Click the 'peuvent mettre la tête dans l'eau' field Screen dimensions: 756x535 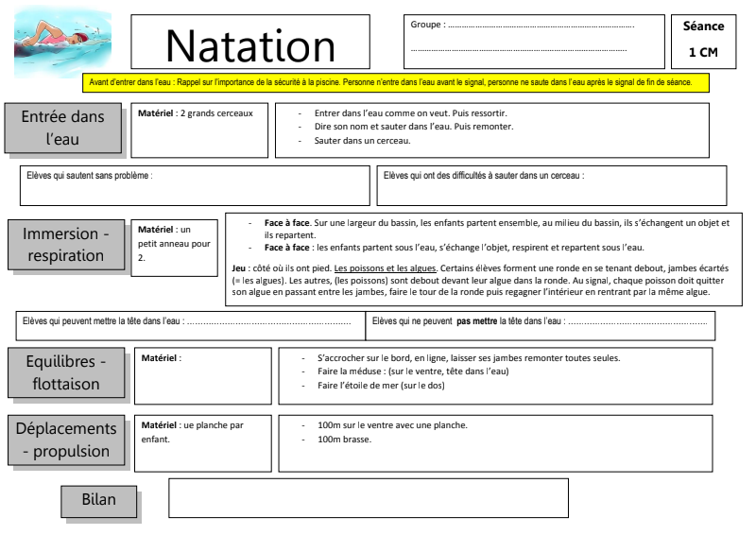[x=189, y=324]
